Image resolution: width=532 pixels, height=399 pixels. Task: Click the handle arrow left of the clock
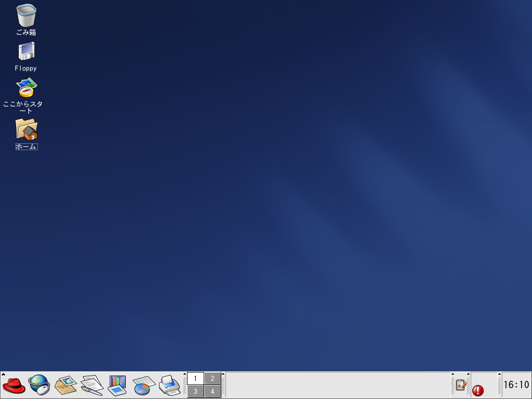[499, 374]
